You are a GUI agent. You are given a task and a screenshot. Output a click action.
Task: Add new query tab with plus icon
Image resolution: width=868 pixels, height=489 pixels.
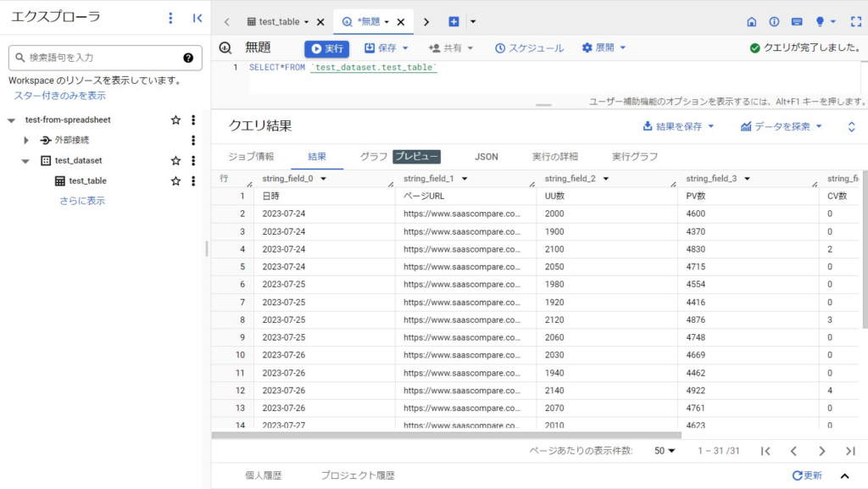point(453,22)
